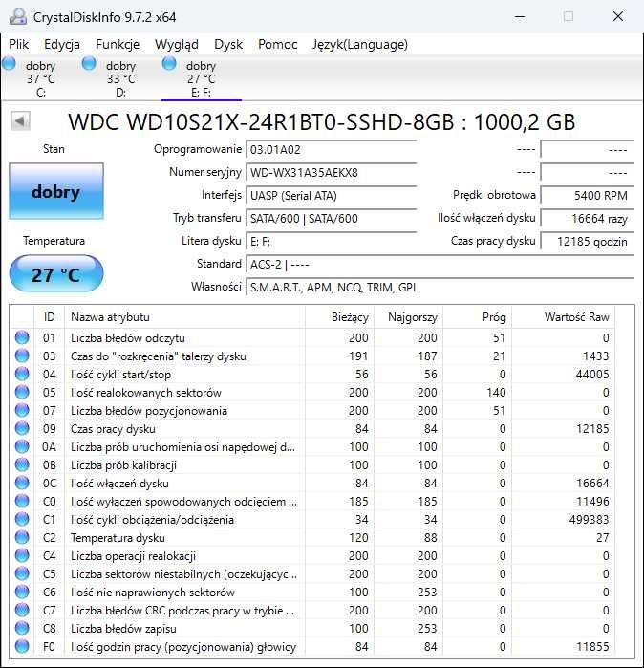Click the Tryb transferu SATA/600 field
The width and height of the screenshot is (644, 668).
click(x=332, y=219)
